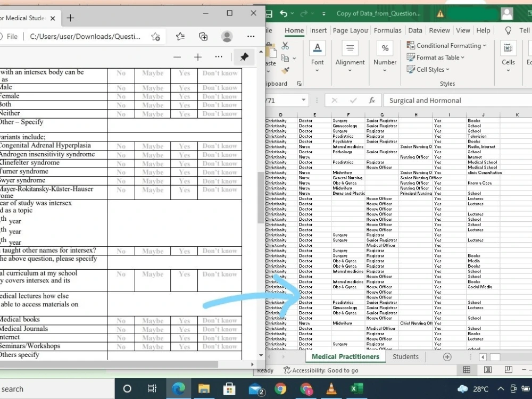The image size is (532, 399).
Task: Open the Insert ribbon tab
Action: tap(318, 30)
